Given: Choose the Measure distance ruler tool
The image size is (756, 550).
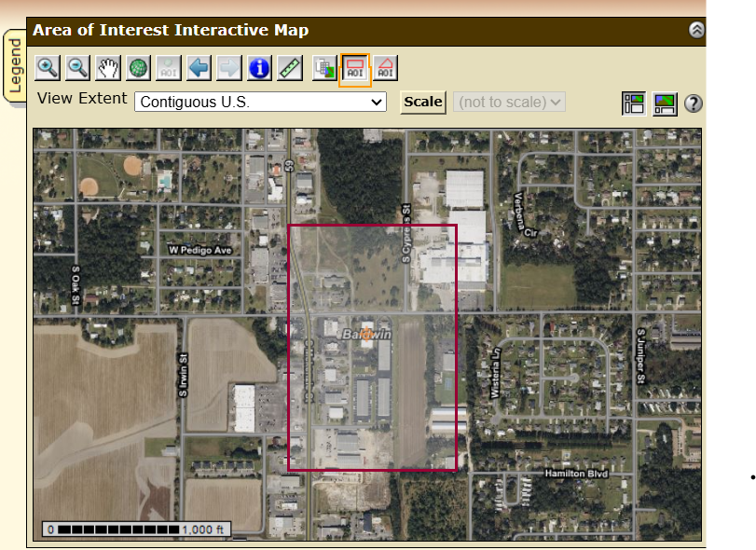Looking at the screenshot, I should point(290,68).
